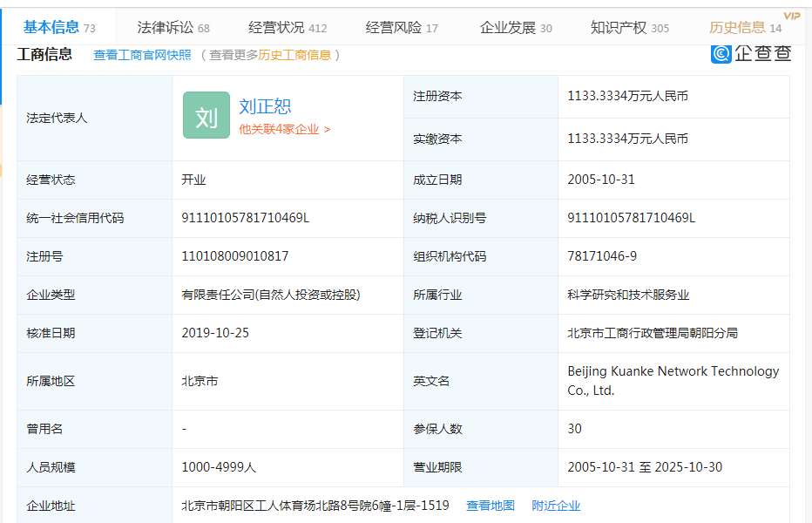Select organization code 78171046-9
The width and height of the screenshot is (812, 523).
(x=602, y=256)
